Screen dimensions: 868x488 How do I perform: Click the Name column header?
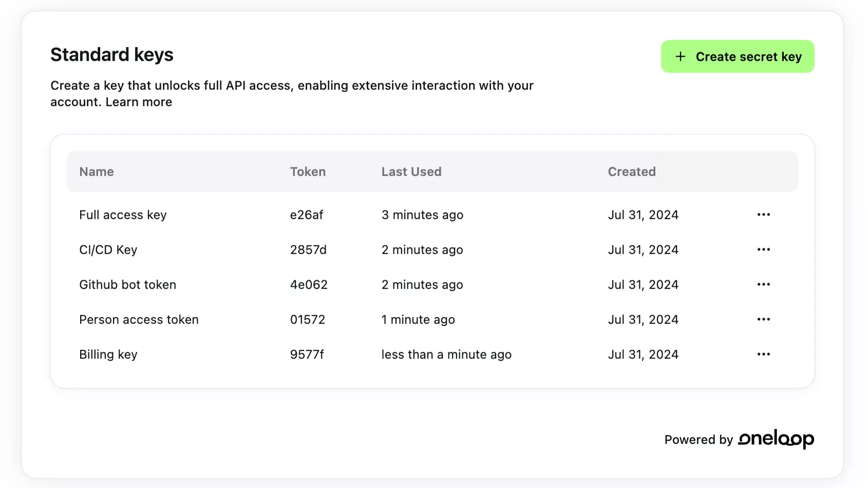97,172
